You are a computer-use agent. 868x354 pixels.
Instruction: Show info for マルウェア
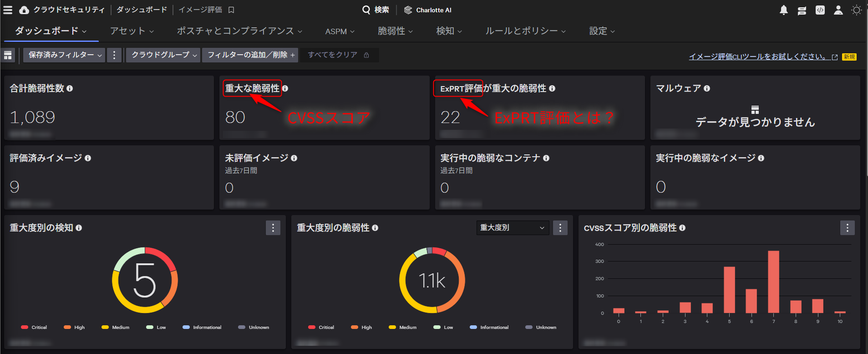[x=707, y=88]
